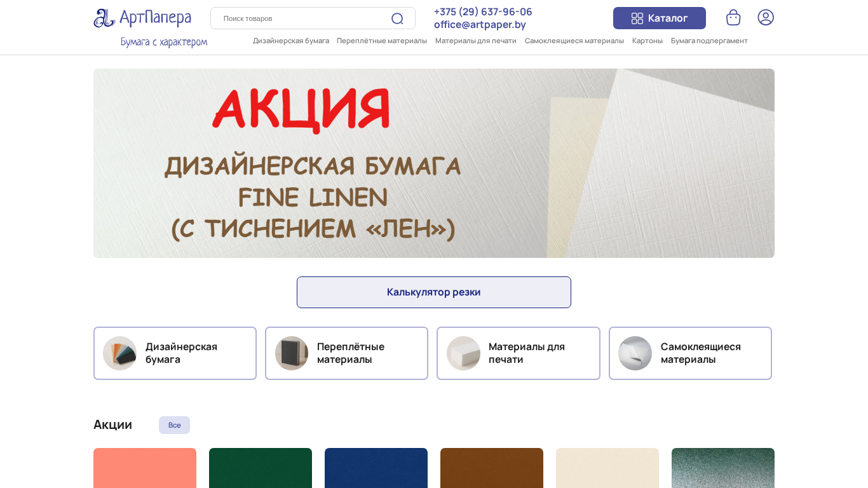Viewport: 868px width, 488px height.
Task: Open Самоклеящиеся материалы in top menu
Action: 574,41
